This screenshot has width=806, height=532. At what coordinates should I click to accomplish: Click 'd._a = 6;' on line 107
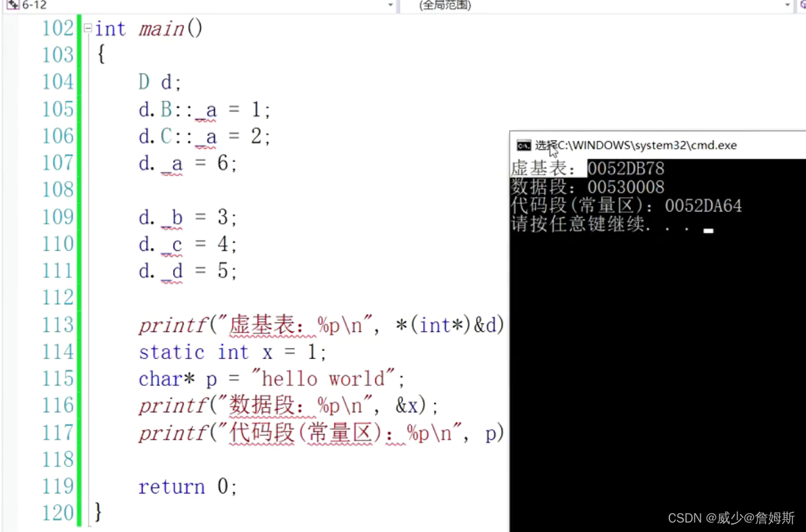point(187,164)
